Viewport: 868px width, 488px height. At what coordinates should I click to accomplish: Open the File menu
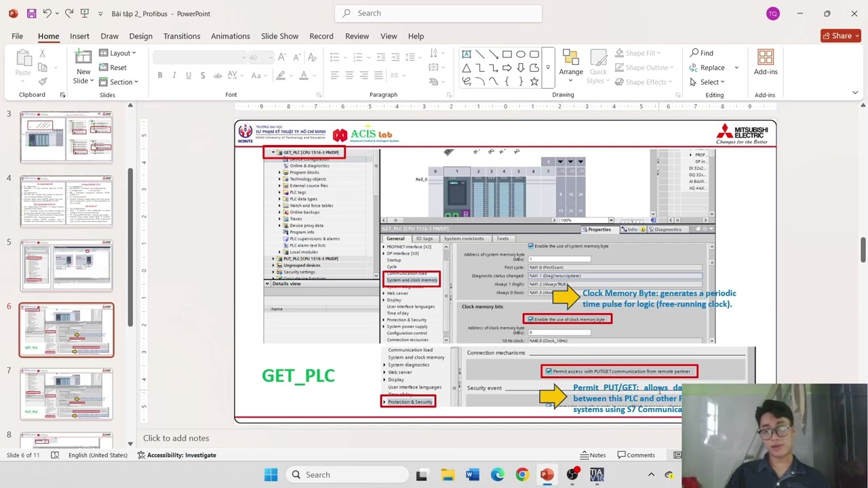17,36
